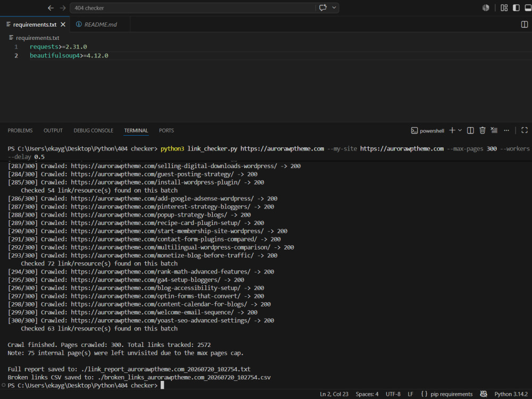This screenshot has width=532, height=399.
Task: Click the link_report_aurorawptheme.com txt file path
Action: 166,369
